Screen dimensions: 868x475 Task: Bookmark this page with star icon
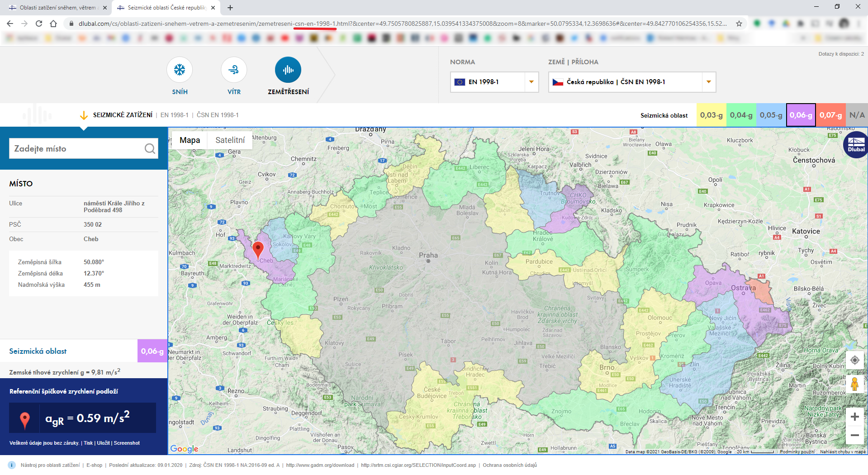(x=739, y=24)
